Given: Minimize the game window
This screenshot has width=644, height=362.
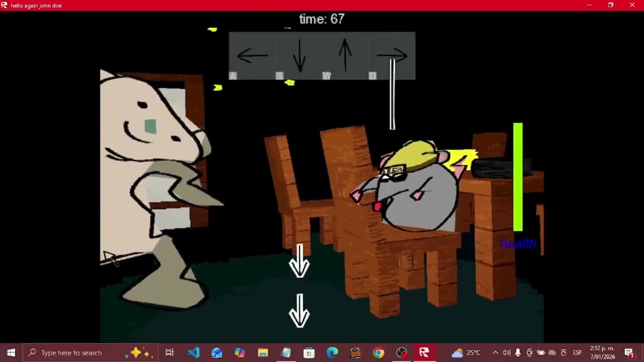Looking at the screenshot, I should click(589, 5).
